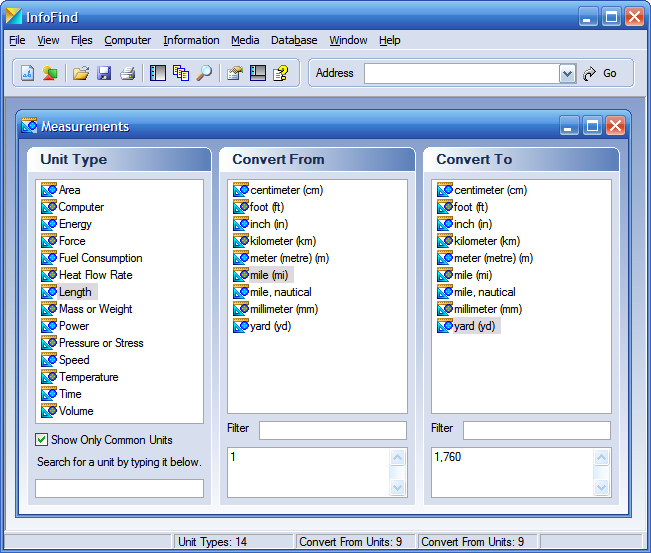Open the Address dropdown arrow
The width and height of the screenshot is (651, 553).
pos(567,74)
